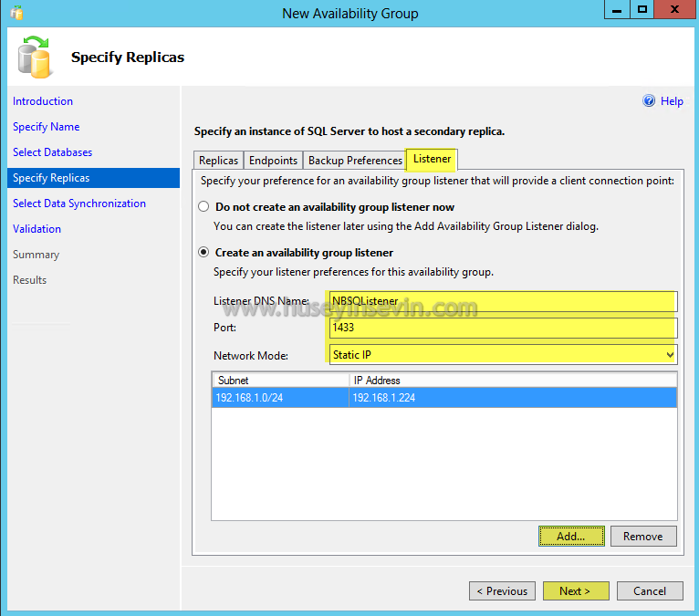Click the window title bar app icon
Image resolution: width=699 pixels, height=616 pixels.
17,13
